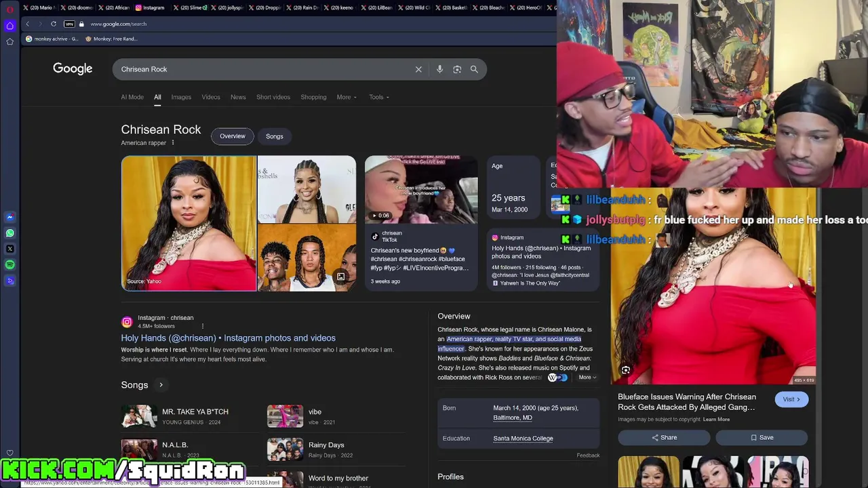The image size is (868, 488).
Task: Start voice search with microphone icon
Action: click(x=439, y=69)
